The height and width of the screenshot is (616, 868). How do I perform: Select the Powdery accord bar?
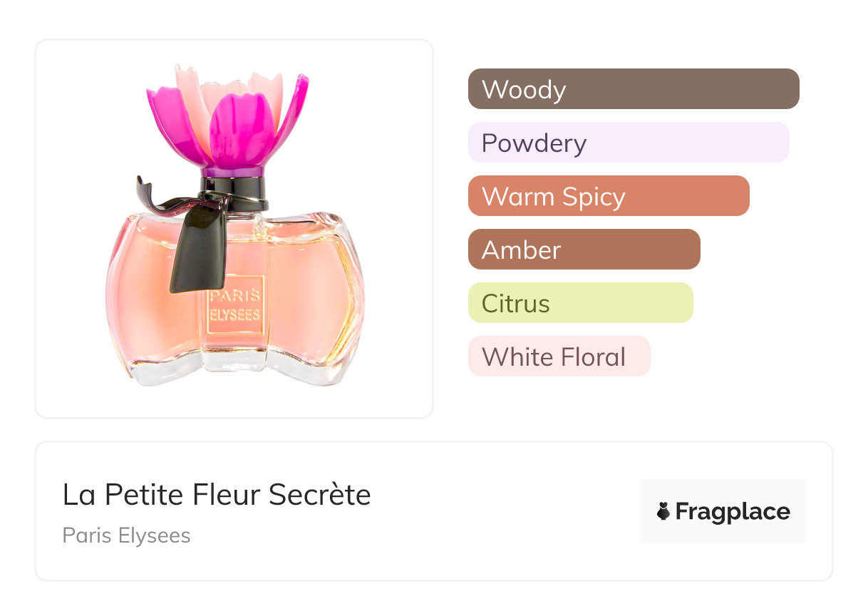(x=628, y=143)
